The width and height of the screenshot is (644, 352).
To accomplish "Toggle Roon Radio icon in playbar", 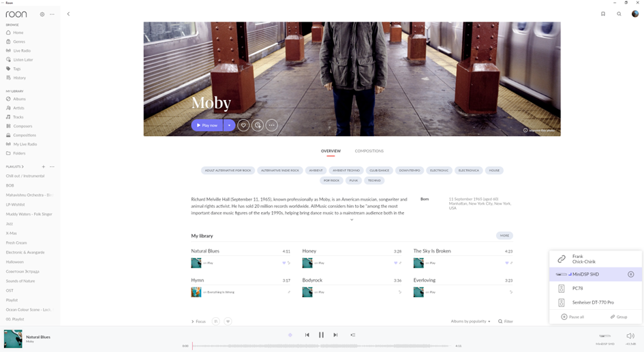I will click(290, 335).
